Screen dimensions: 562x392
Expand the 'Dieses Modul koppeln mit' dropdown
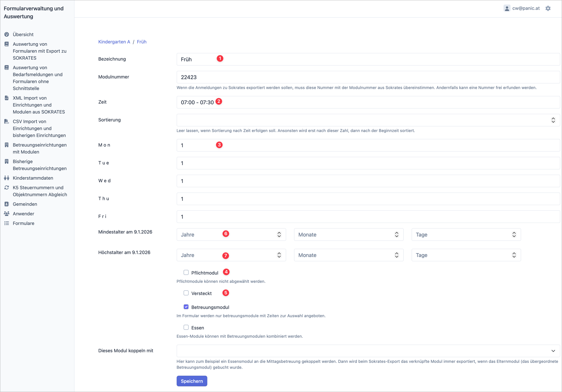tap(368, 351)
